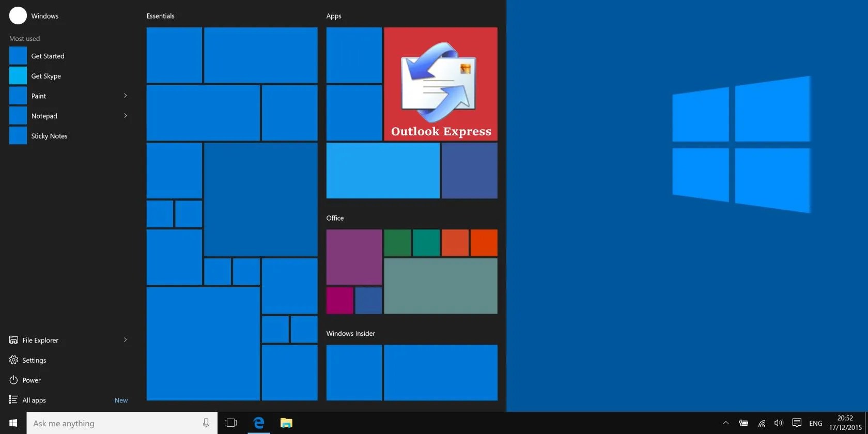Open the indigo tile beside light blue tile
Image resolution: width=868 pixels, height=434 pixels.
click(x=470, y=171)
